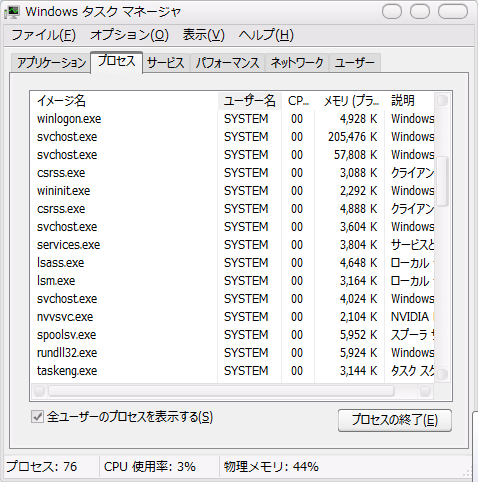
Task: Click the horizontal scrollbar left arrow
Action: click(39, 391)
